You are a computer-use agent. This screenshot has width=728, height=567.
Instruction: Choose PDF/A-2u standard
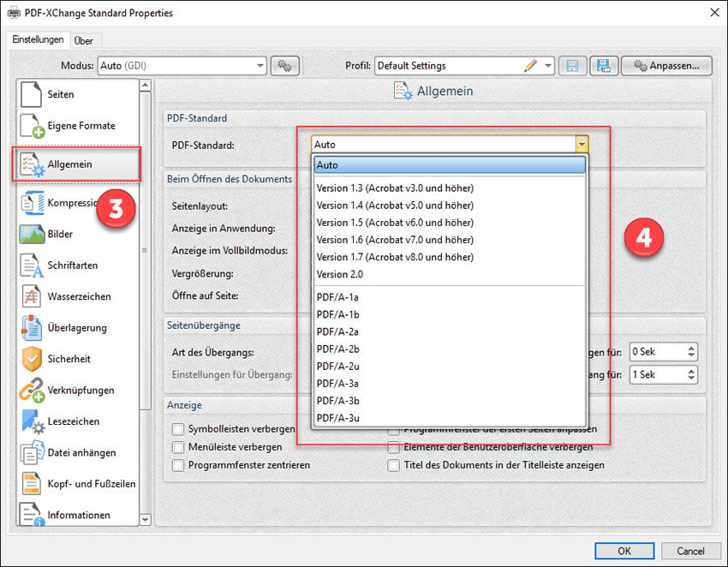pyautogui.click(x=450, y=366)
